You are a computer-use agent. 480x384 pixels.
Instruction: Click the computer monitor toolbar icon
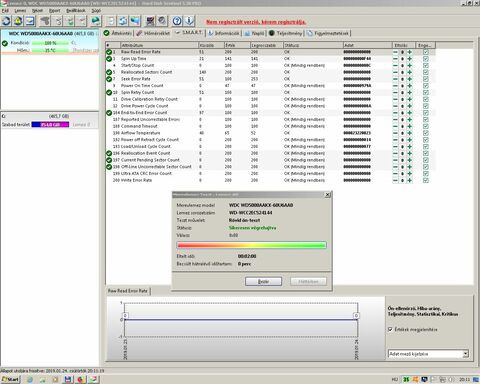pos(150,21)
